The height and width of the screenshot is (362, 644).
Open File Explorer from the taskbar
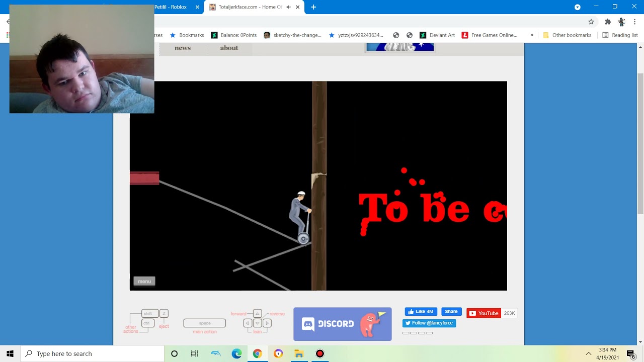click(299, 353)
